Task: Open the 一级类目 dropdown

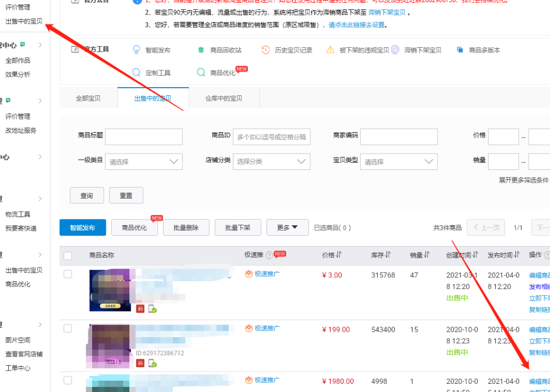Action: [144, 162]
